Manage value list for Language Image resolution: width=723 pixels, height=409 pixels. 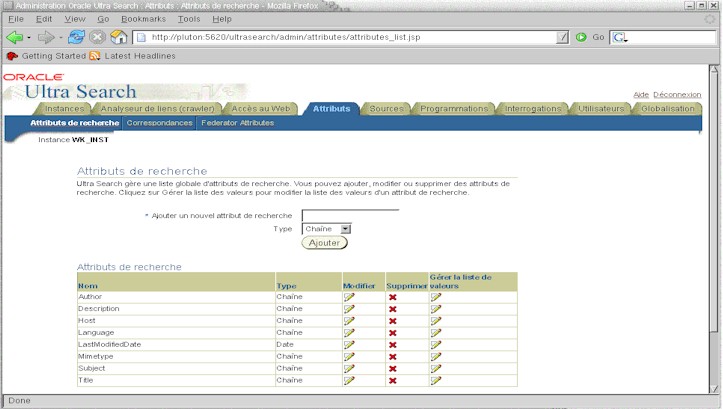click(x=436, y=333)
